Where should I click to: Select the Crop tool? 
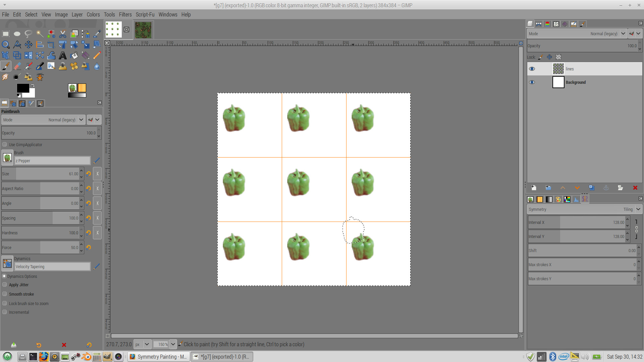pos(51,45)
